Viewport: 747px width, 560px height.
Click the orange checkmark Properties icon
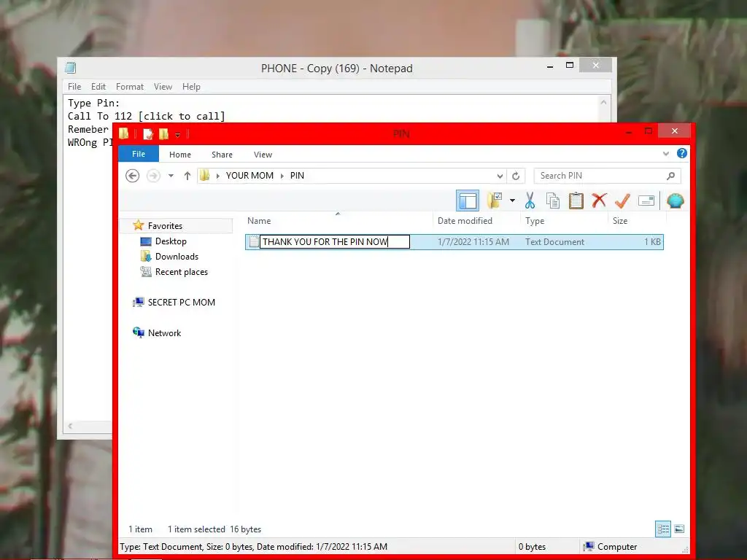pyautogui.click(x=622, y=201)
